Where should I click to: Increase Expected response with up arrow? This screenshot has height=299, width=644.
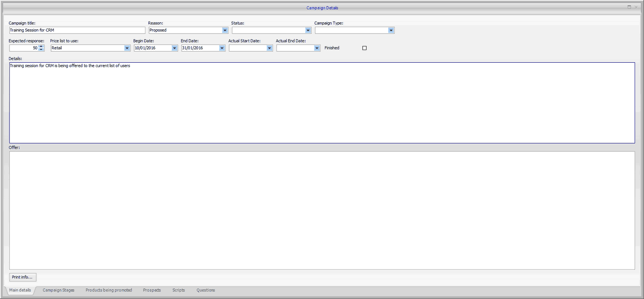click(x=42, y=46)
